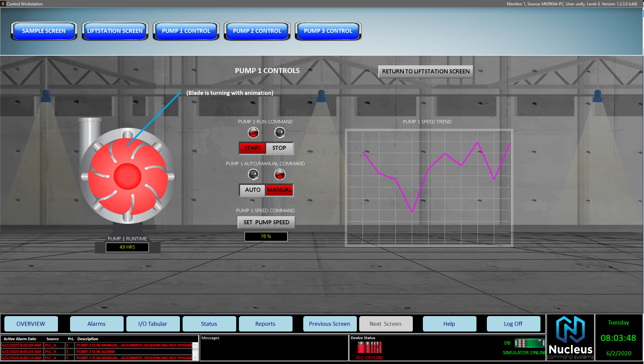Click the 78 % pump speed field
Image resolution: width=644 pixels, height=364 pixels.
[x=266, y=237]
